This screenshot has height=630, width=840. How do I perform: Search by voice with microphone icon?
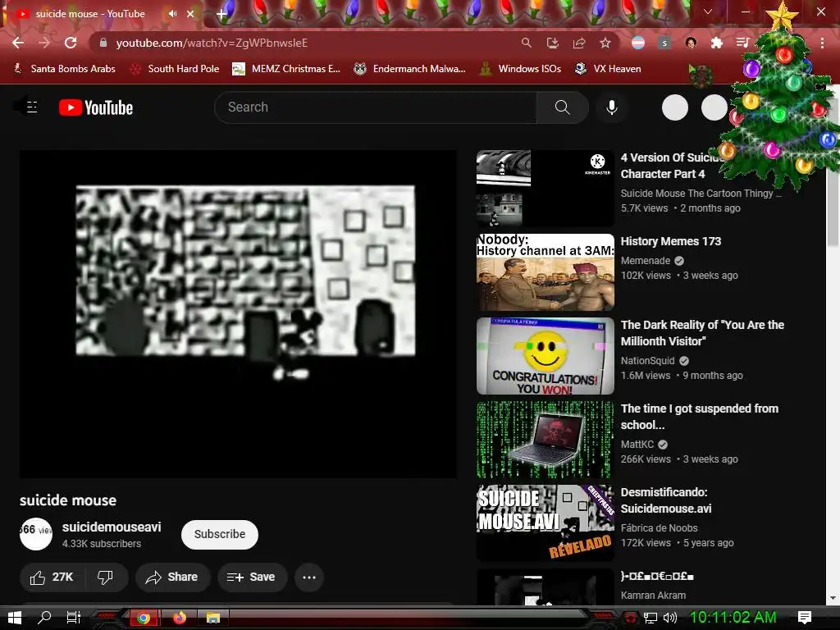click(612, 107)
